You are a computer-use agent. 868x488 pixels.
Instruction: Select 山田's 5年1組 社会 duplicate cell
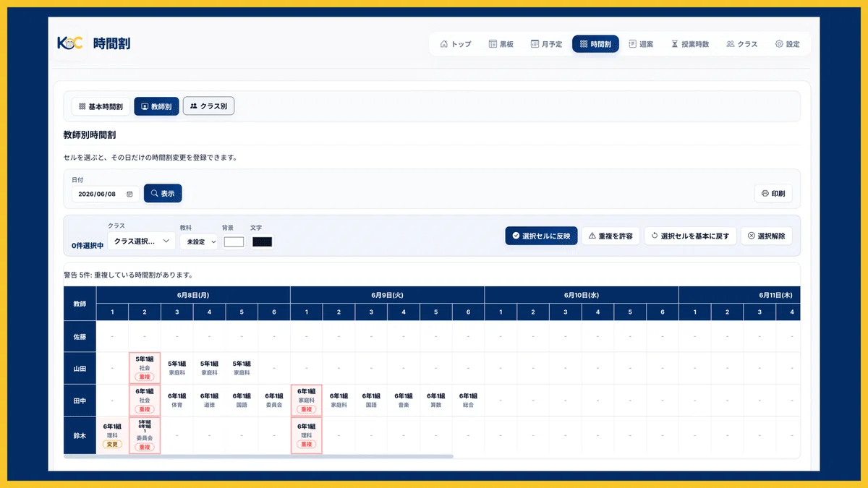click(145, 368)
